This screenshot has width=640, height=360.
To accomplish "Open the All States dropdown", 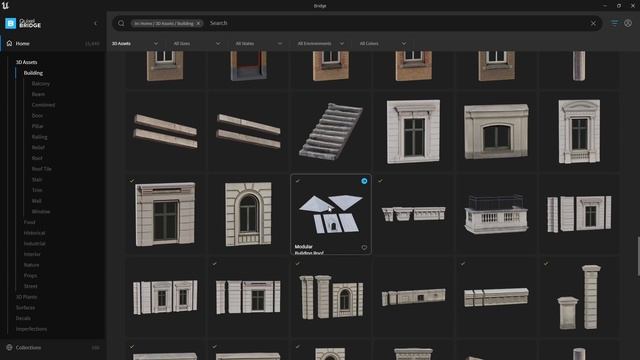I will (259, 43).
